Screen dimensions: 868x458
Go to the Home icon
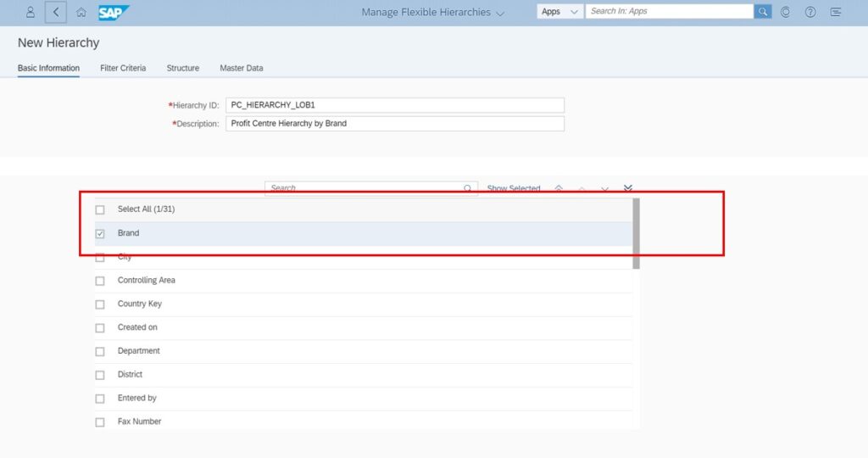click(81, 12)
